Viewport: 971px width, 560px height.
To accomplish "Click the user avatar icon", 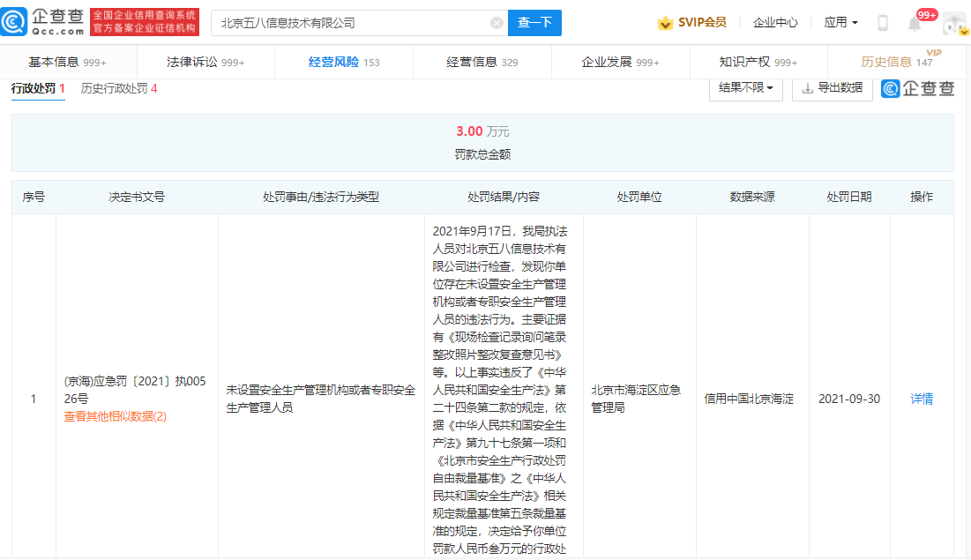I will pos(955,24).
